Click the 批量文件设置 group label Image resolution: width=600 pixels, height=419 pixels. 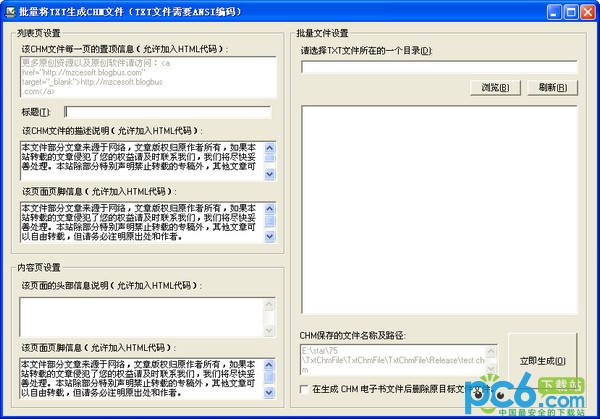(322, 33)
